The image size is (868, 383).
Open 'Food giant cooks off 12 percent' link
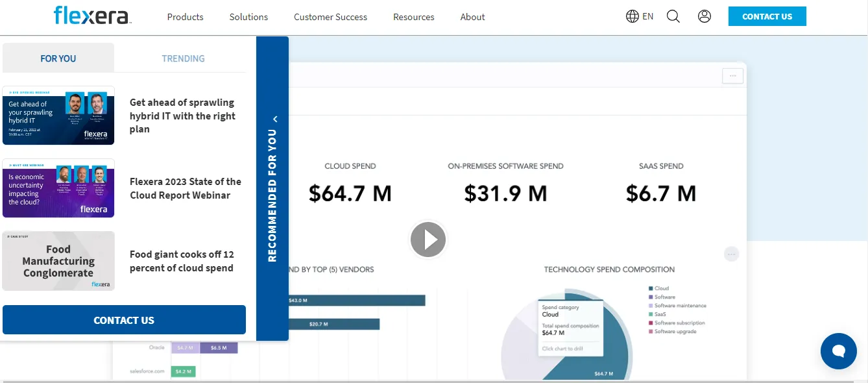[x=182, y=261]
